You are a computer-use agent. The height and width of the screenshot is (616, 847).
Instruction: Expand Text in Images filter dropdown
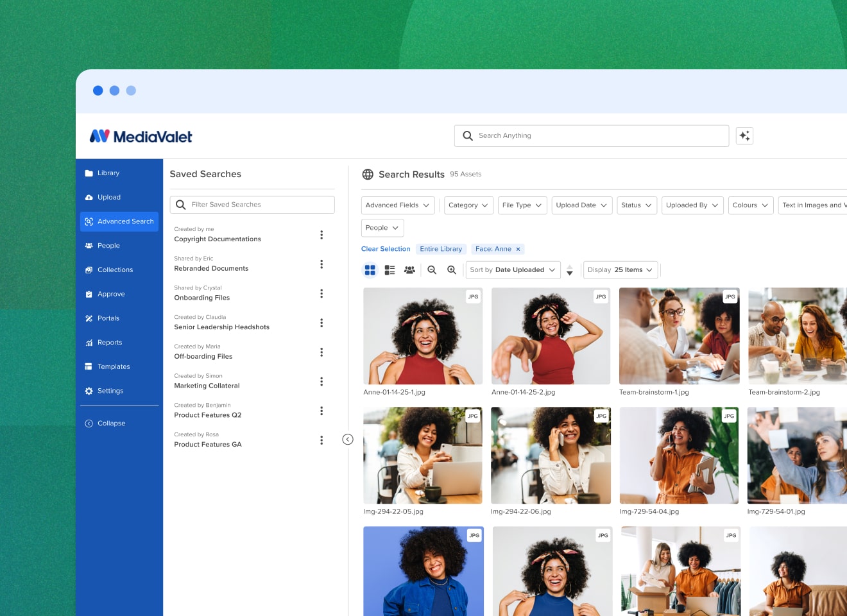812,205
